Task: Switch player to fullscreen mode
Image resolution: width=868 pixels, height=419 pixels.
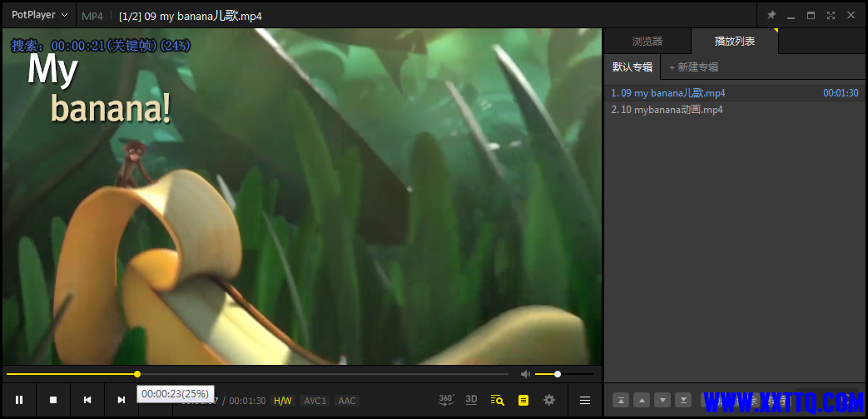Action: (x=831, y=15)
